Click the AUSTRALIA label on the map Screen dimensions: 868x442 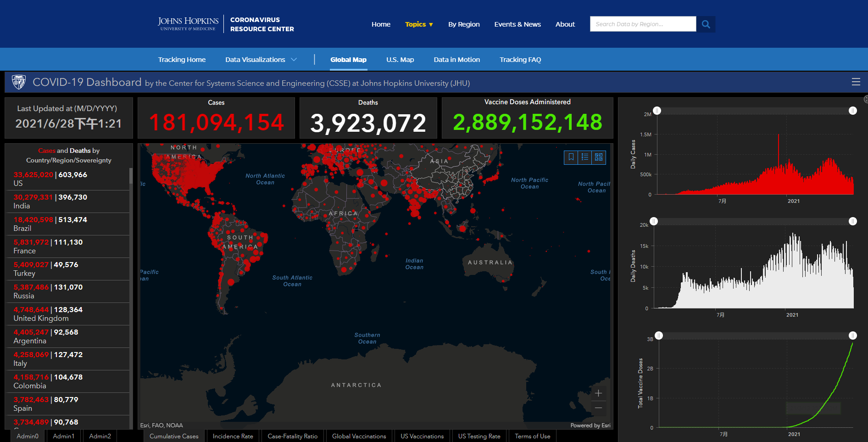[x=490, y=263]
